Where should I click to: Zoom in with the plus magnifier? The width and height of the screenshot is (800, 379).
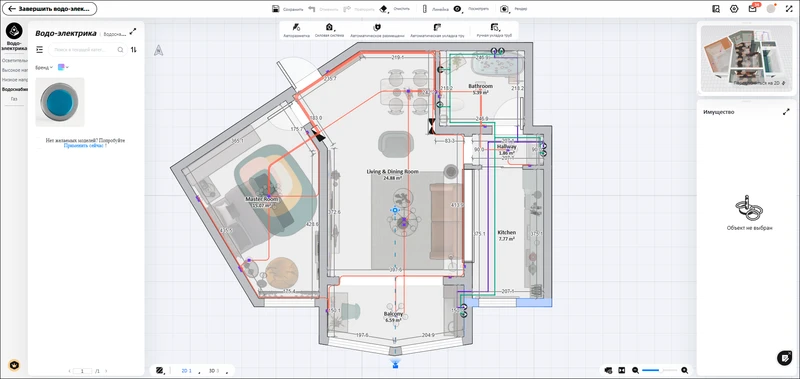click(685, 370)
